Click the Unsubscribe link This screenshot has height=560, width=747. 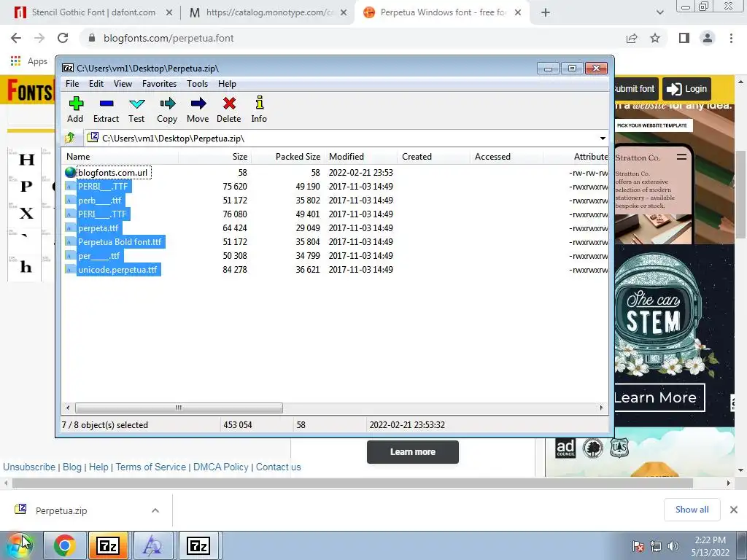29,467
